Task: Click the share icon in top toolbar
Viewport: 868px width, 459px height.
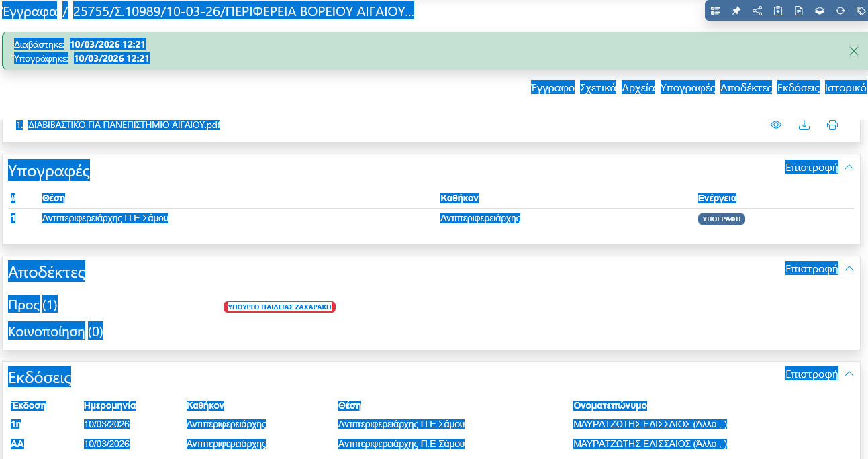Action: point(757,11)
